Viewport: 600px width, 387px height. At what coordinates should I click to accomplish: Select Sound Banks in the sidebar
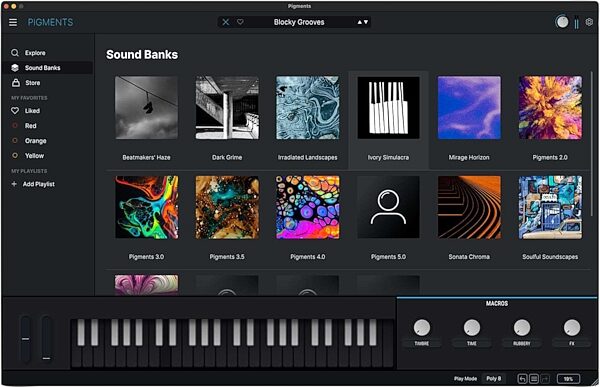point(47,68)
